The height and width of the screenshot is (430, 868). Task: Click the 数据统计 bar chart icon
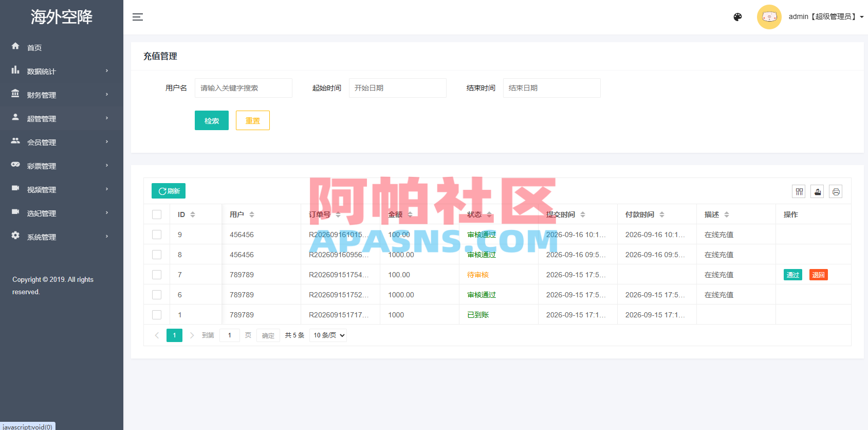(x=15, y=70)
